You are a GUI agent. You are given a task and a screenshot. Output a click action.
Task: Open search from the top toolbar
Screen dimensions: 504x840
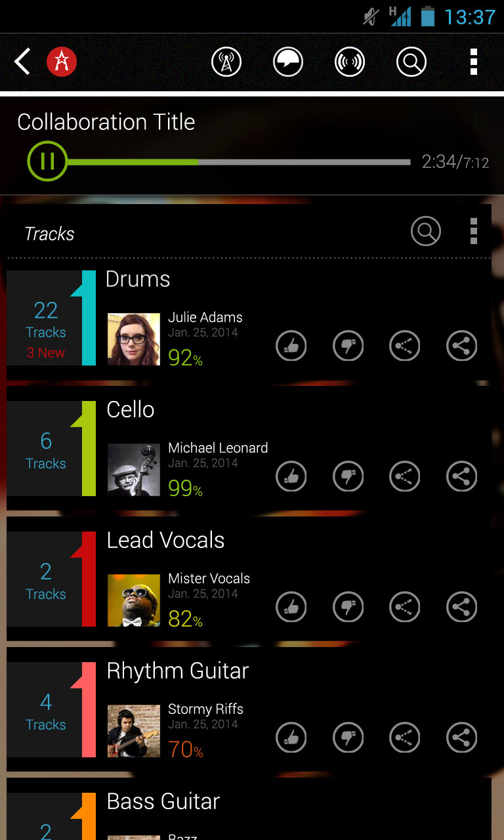(411, 62)
